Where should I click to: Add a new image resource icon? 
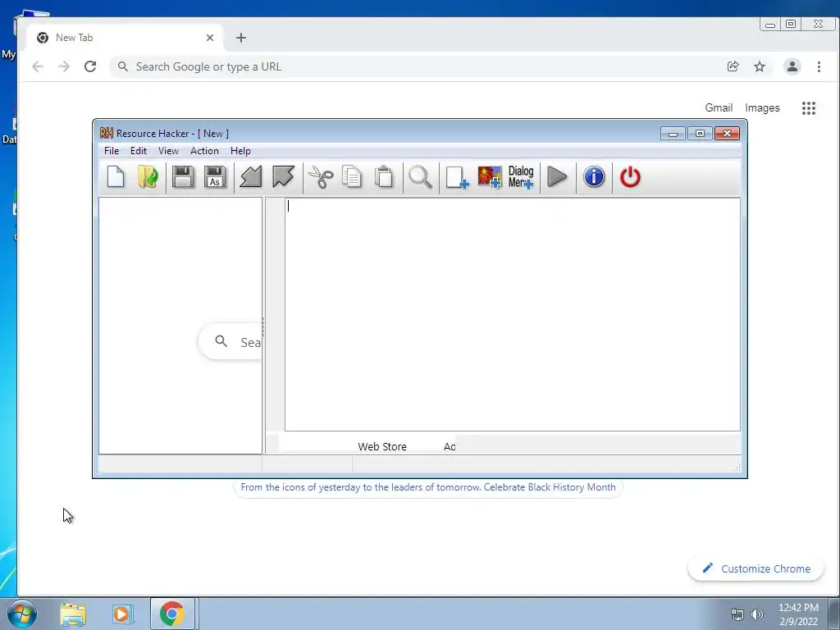pos(490,177)
